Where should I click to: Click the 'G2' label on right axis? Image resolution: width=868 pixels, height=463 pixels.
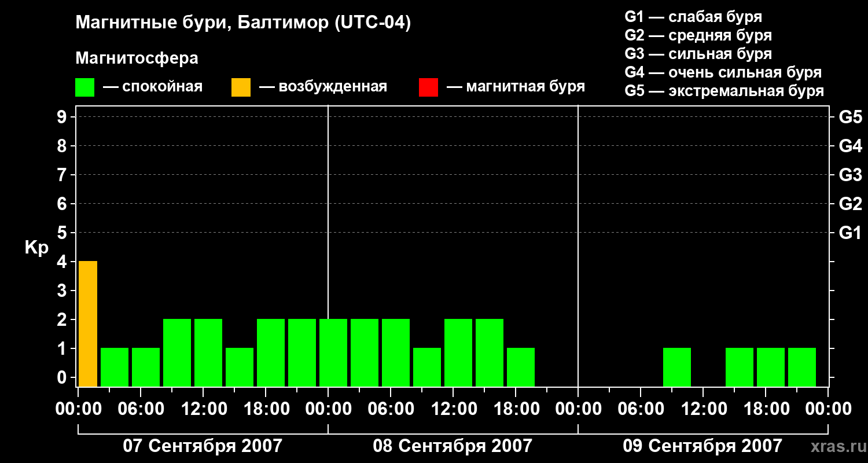tap(850, 204)
